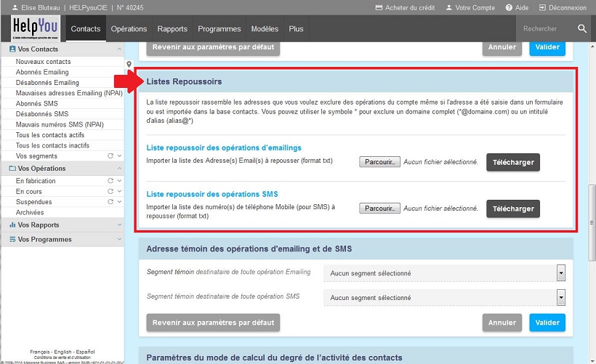Click the user icon next to Elise Bluteau
The height and width of the screenshot is (364, 596).
click(15, 7)
